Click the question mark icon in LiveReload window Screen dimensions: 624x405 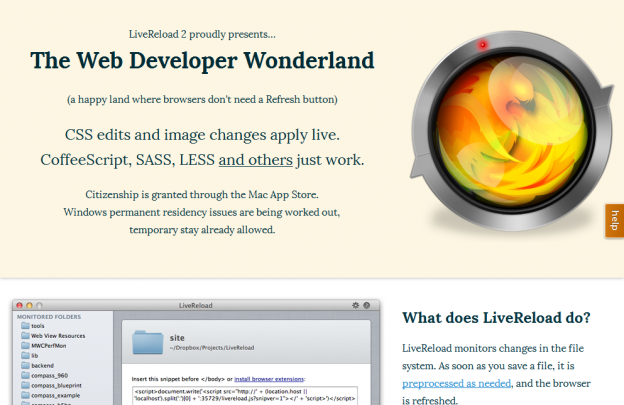pos(367,305)
